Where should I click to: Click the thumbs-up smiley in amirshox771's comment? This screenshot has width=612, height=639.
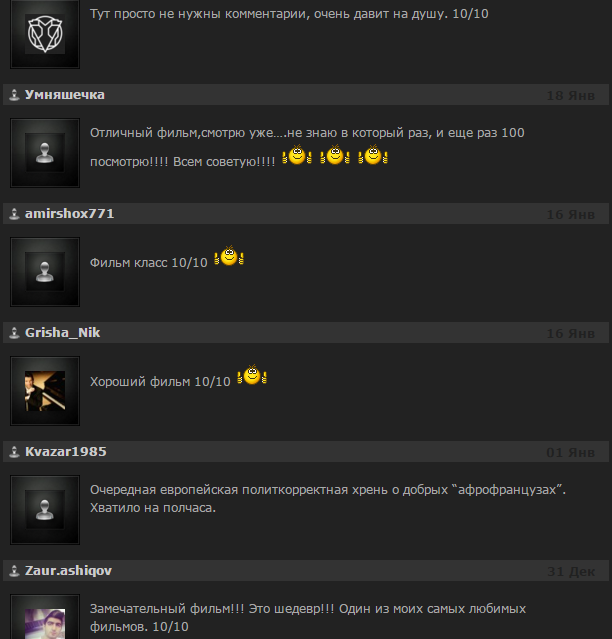[229, 256]
